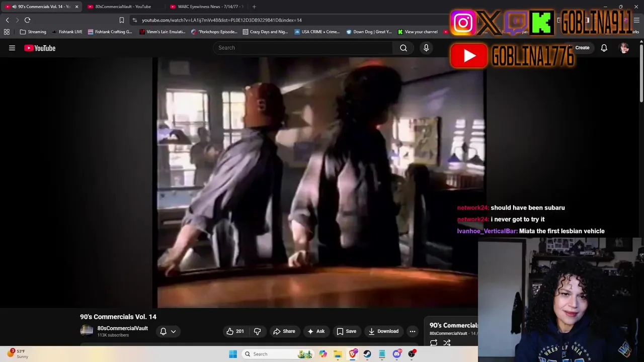644x362 pixels.
Task: Like the video showing 201 likes
Action: point(235,331)
